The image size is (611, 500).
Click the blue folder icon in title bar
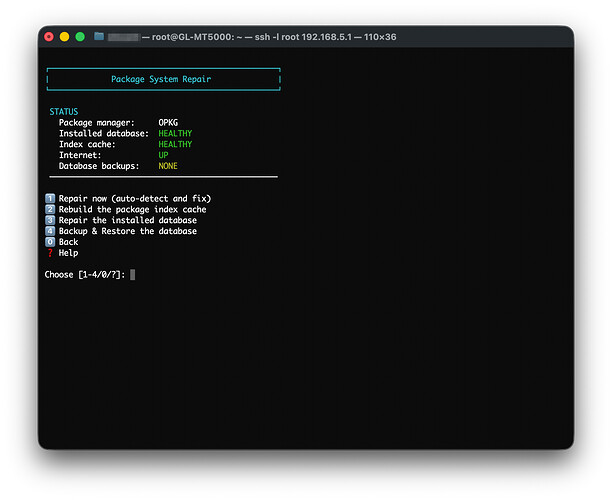pyautogui.click(x=99, y=37)
